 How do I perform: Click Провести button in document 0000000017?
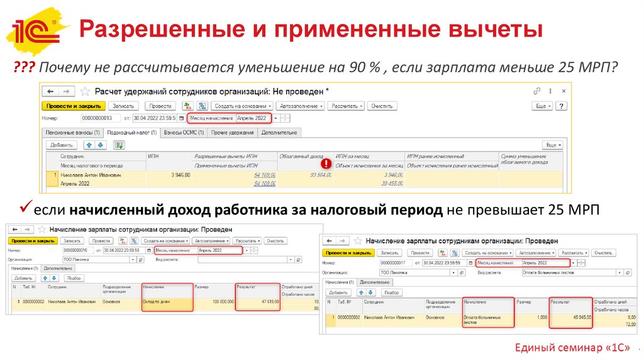point(419,253)
